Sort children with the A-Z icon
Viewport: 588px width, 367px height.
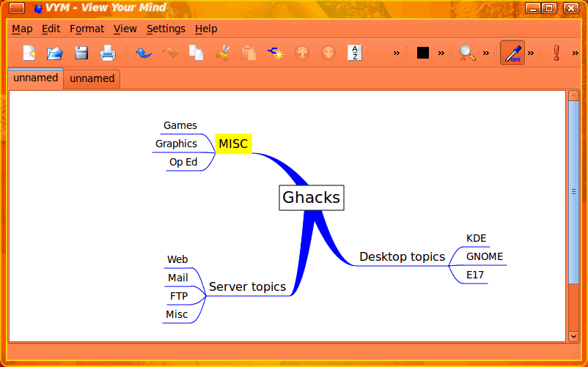(x=355, y=53)
